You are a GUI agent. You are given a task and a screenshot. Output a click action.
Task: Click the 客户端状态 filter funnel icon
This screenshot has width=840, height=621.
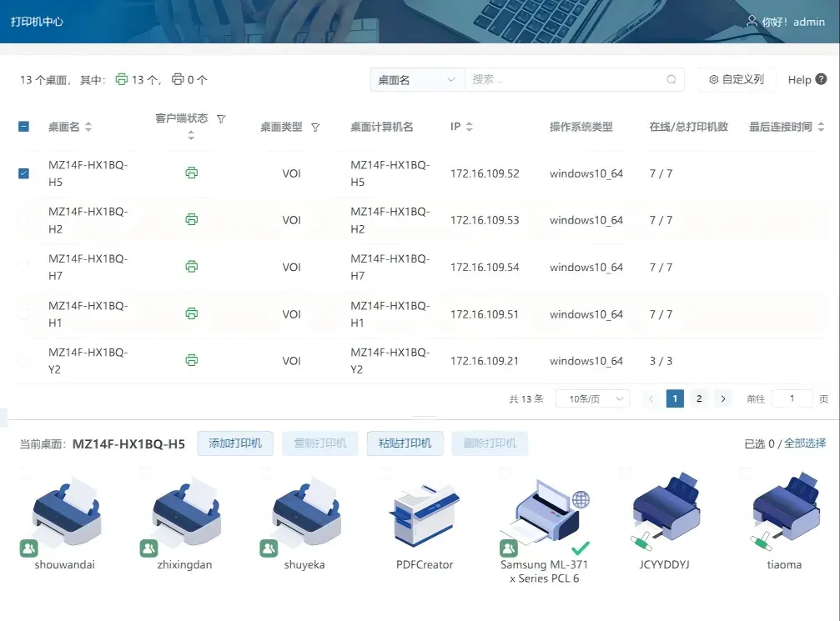pos(221,119)
